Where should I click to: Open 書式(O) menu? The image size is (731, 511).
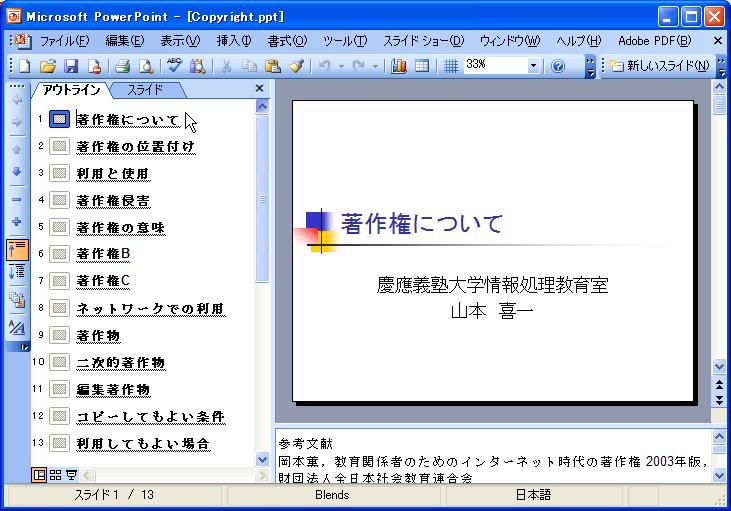(287, 41)
